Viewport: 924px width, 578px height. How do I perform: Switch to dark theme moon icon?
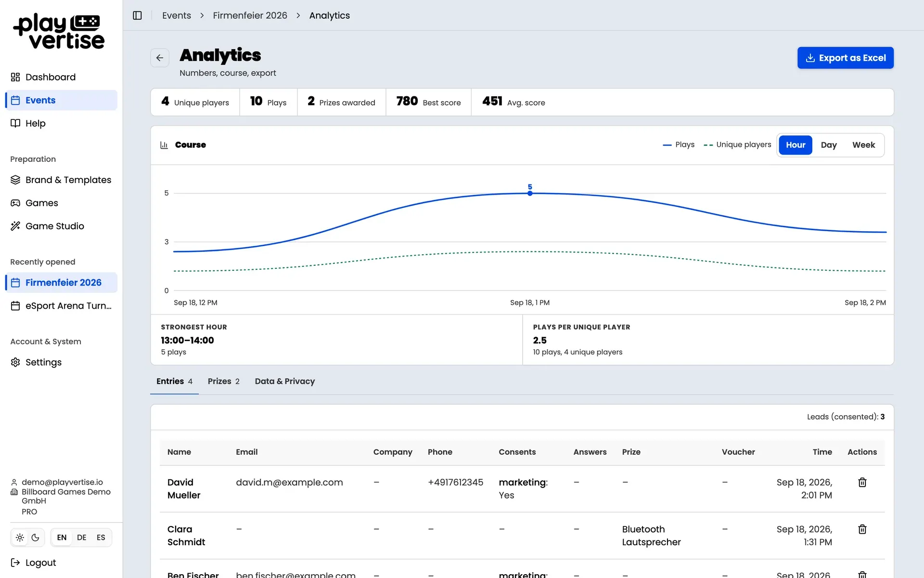pos(35,538)
